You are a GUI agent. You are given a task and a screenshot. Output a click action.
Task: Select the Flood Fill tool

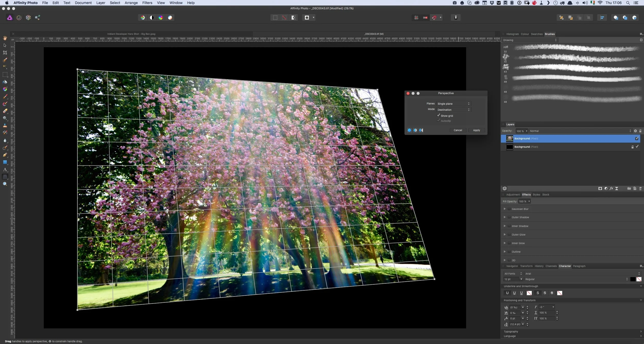pos(5,82)
